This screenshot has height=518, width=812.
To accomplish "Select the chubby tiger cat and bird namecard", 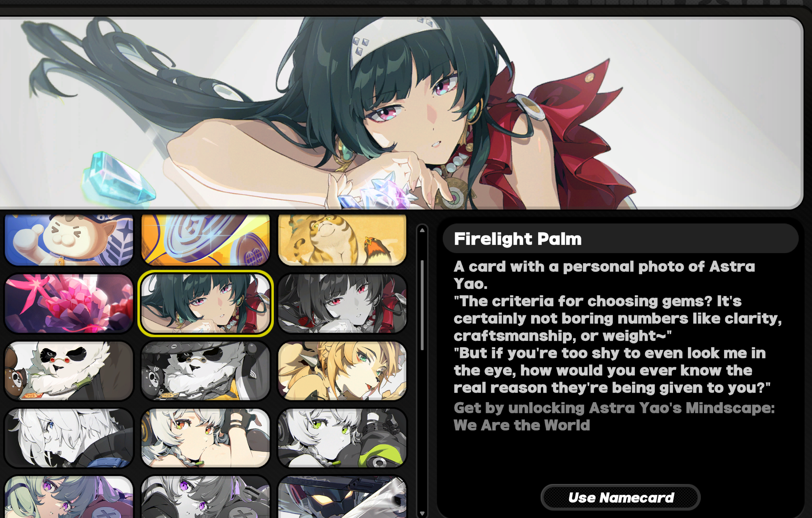I will tap(342, 240).
